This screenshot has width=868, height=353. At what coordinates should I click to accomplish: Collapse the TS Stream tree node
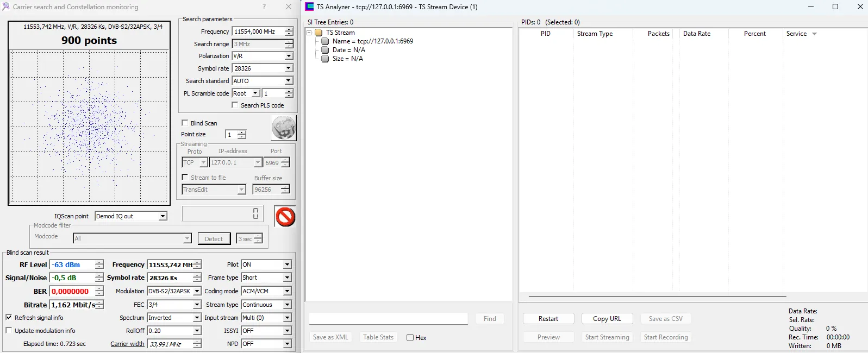point(309,33)
